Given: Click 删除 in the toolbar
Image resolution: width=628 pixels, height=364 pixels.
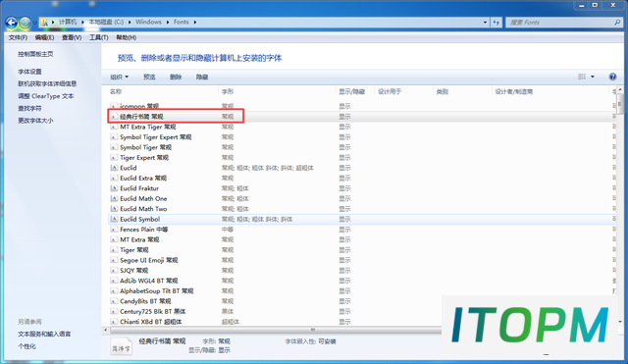Looking at the screenshot, I should pyautogui.click(x=176, y=77).
